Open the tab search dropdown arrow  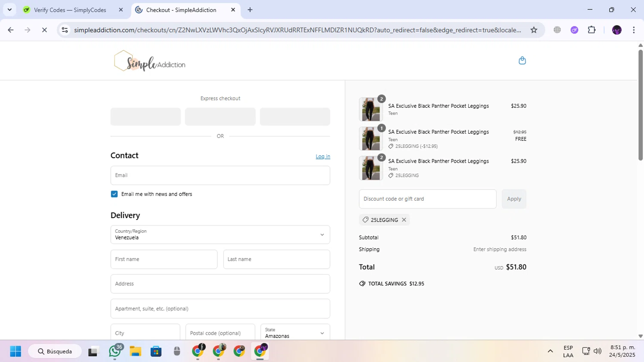(9, 9)
